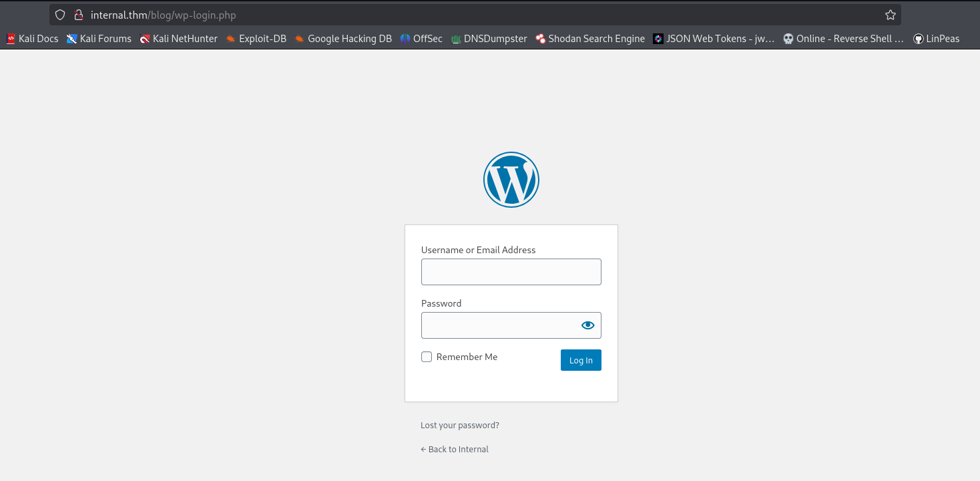Screen dimensions: 980x481
Task: Open the Kali Forums bookmark
Action: click(99, 39)
